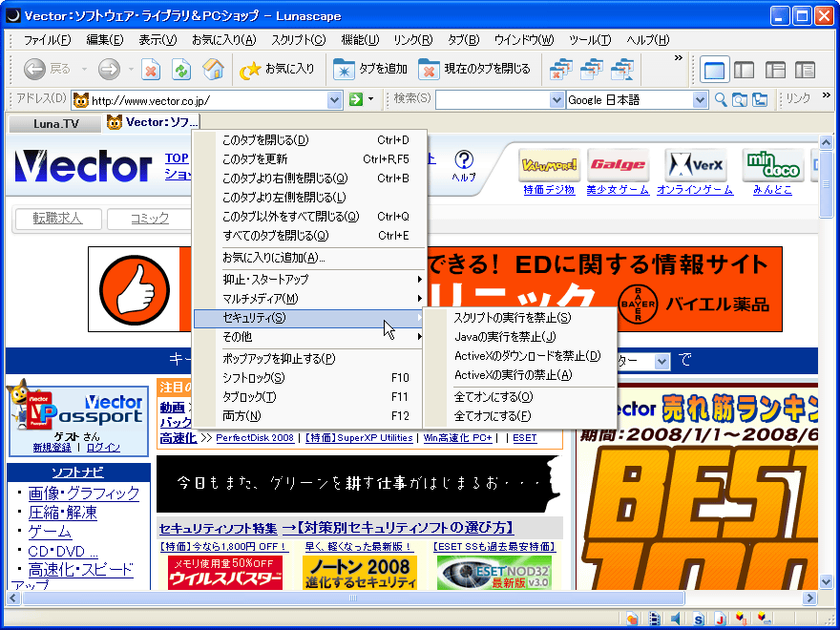Click the middle stacked tabs toolbar icon
The width and height of the screenshot is (840, 630).
click(x=592, y=69)
